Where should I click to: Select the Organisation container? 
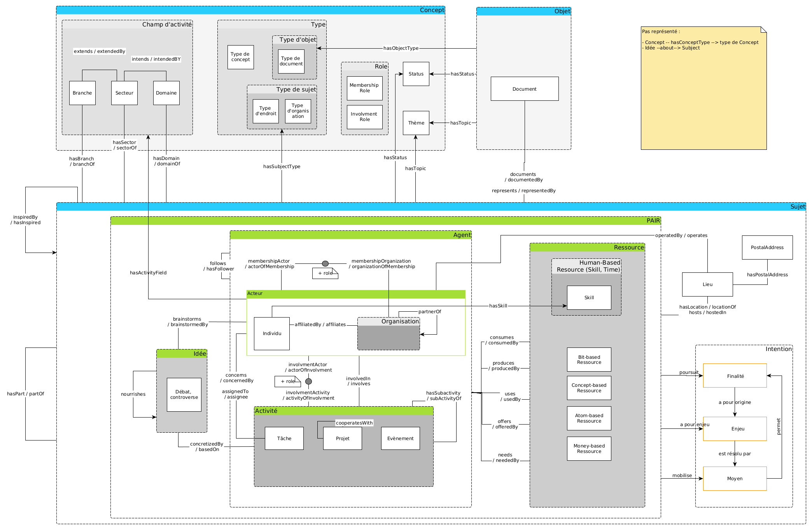coord(388,337)
